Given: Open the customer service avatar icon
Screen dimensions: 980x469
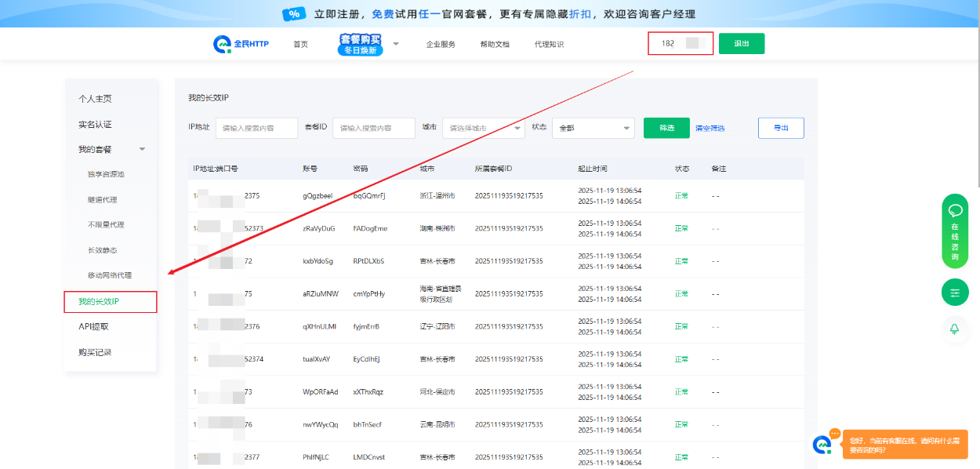Looking at the screenshot, I should tap(822, 444).
